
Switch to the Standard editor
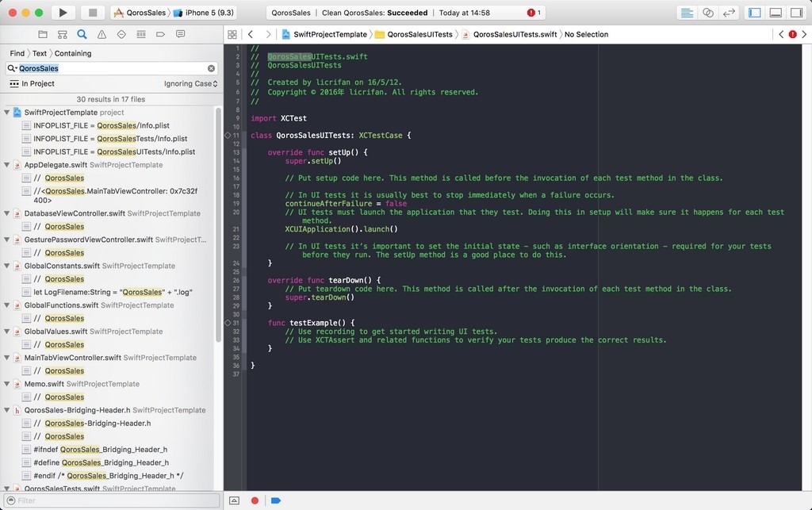(x=688, y=13)
